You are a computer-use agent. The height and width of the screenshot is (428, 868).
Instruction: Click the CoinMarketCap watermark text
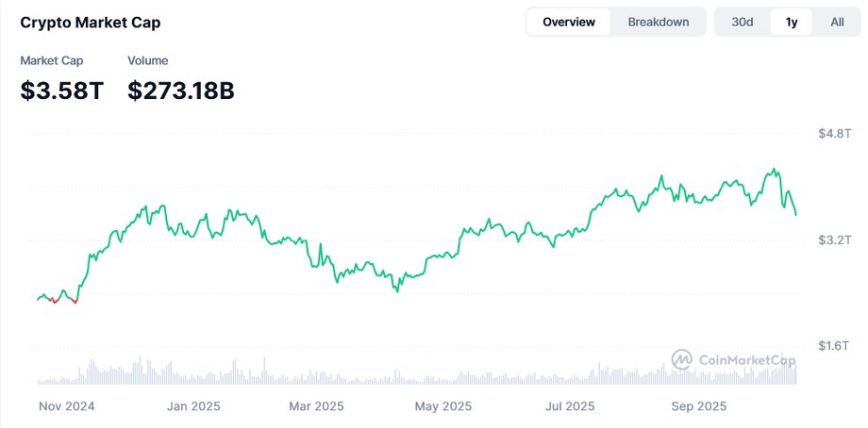pyautogui.click(x=746, y=359)
